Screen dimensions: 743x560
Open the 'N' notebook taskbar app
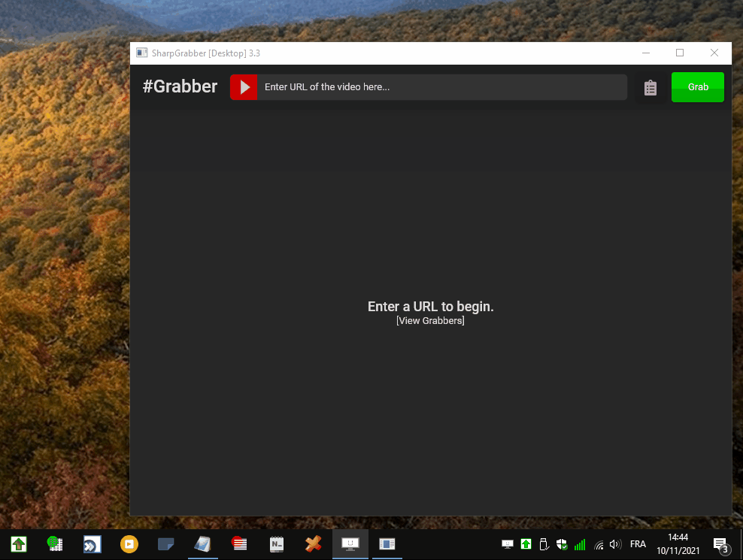277,544
